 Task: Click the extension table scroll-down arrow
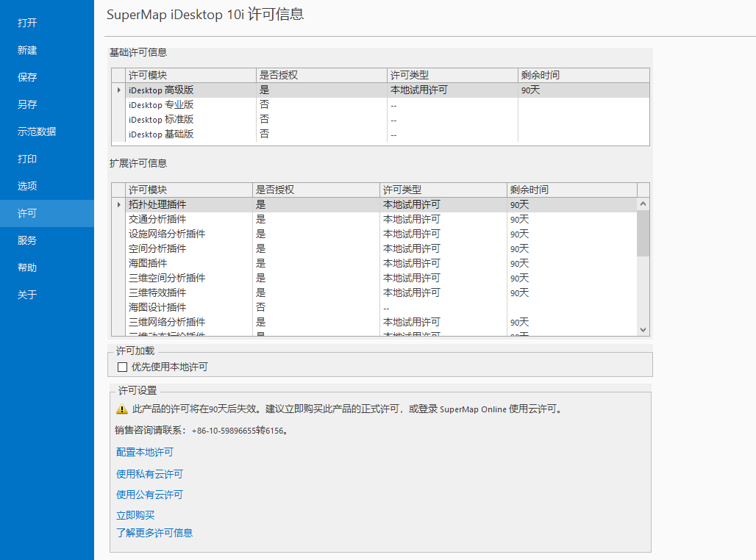[643, 330]
